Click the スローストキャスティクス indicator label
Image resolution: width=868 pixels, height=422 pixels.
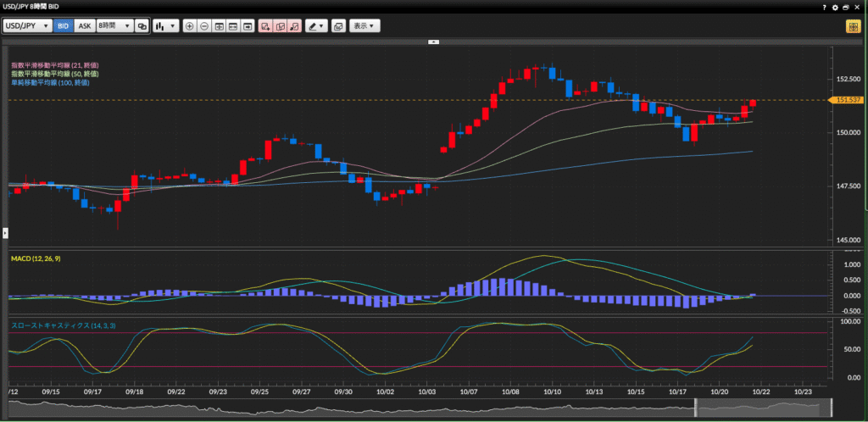[x=50, y=325]
